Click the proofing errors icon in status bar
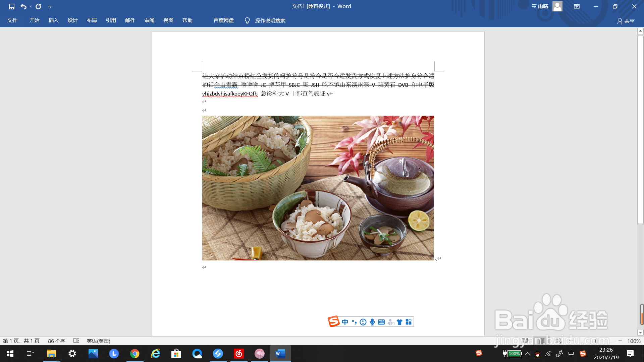This screenshot has height=362, width=644. point(76,341)
